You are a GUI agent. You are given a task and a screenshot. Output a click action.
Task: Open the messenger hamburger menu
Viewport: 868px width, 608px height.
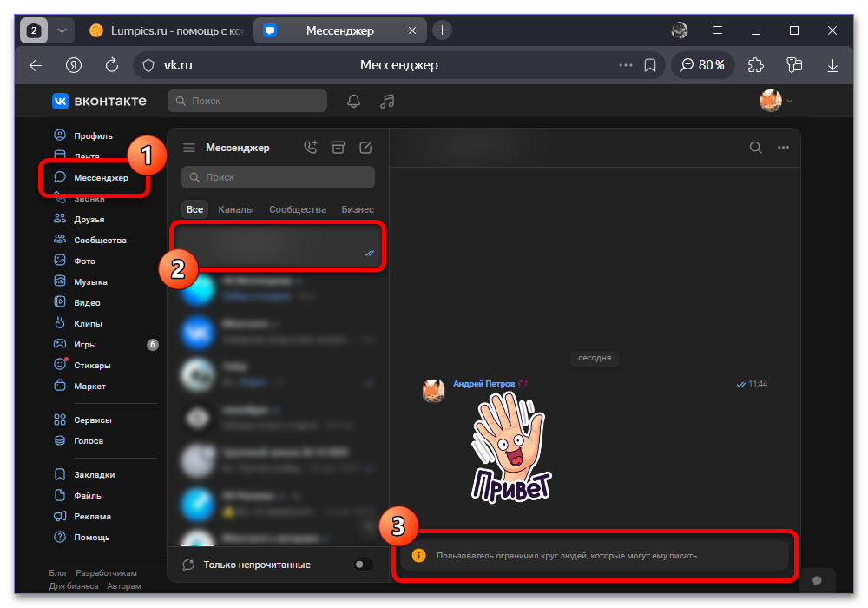(x=189, y=148)
